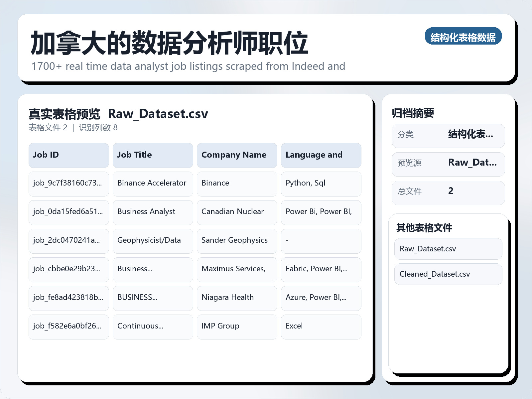Select the Niagara Health company cell
Viewport: 532px width, 399px height.
[x=237, y=298]
